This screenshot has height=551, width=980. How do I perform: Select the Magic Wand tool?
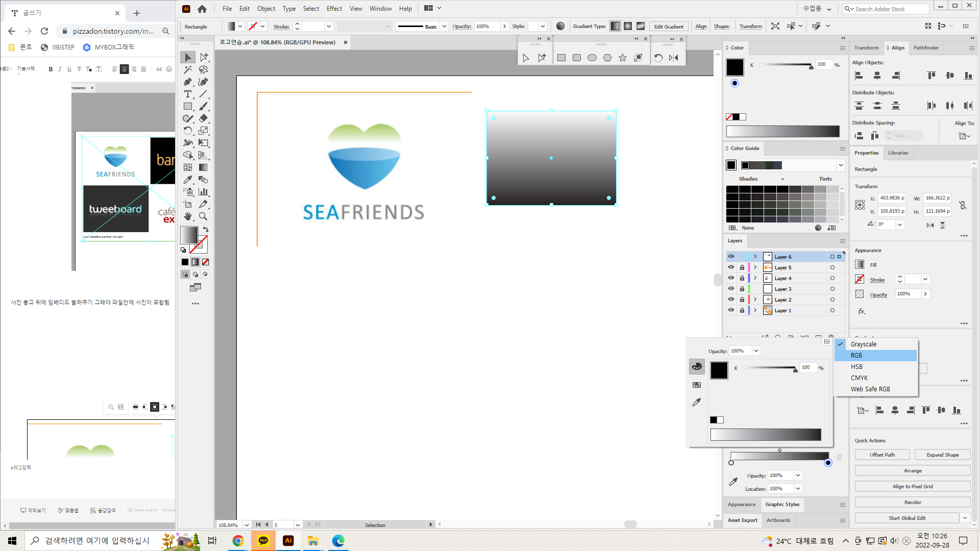point(188,69)
